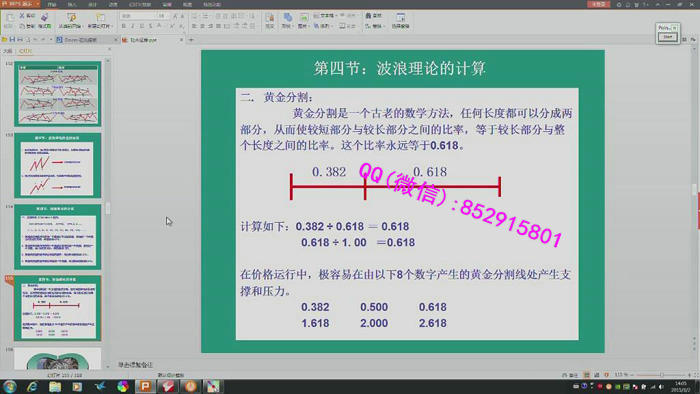Screen dimensions: 700x394
Task: Switch to Slide Sorter view in status bar
Action: coord(596,375)
